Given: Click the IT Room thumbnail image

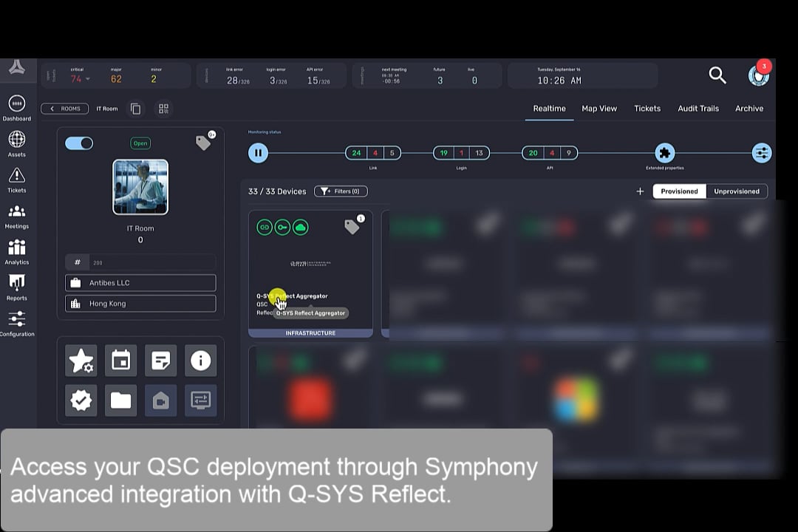Looking at the screenshot, I should tap(140, 187).
